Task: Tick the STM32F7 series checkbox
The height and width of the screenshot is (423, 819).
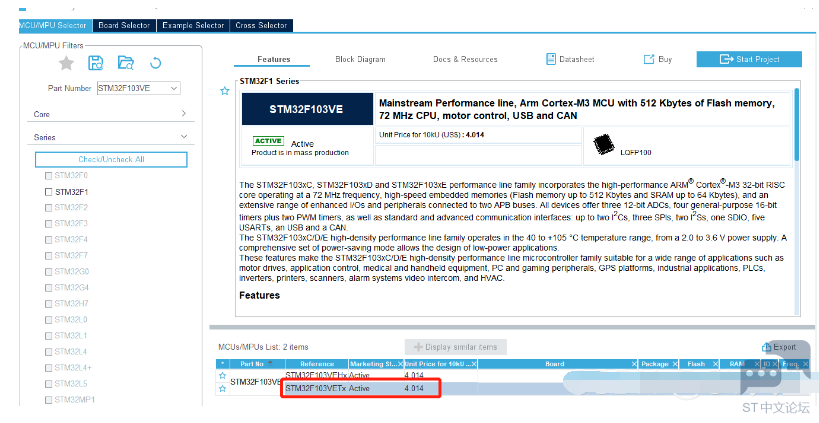Action: click(49, 256)
